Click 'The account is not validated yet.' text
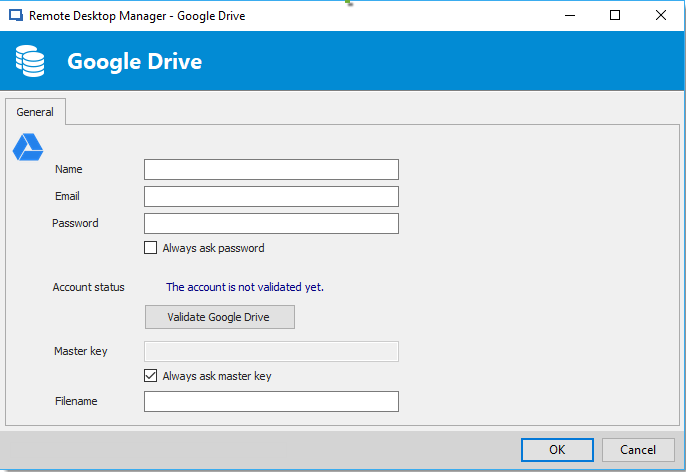 (245, 287)
